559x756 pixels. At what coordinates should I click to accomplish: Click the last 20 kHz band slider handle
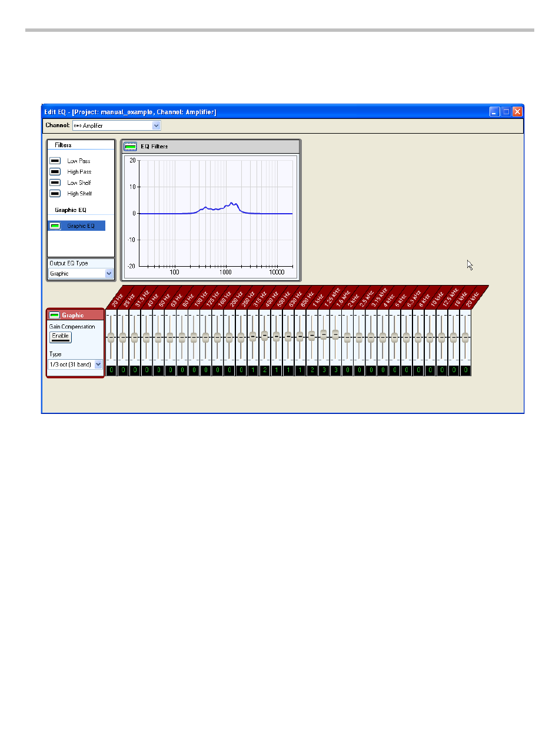pos(465,337)
